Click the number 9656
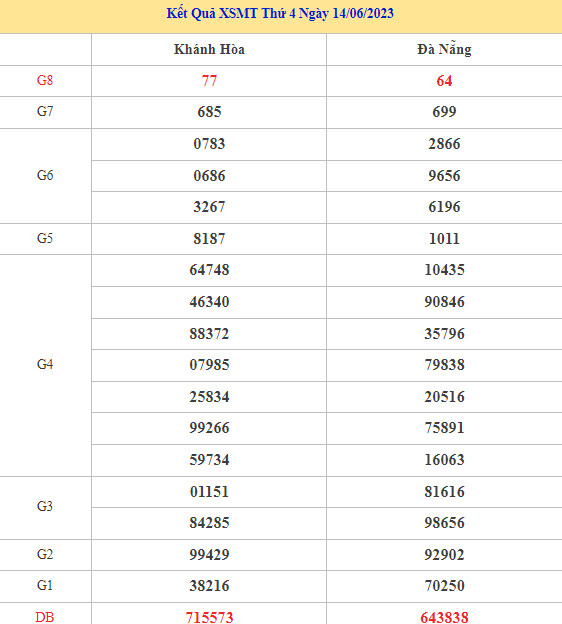 coord(444,176)
